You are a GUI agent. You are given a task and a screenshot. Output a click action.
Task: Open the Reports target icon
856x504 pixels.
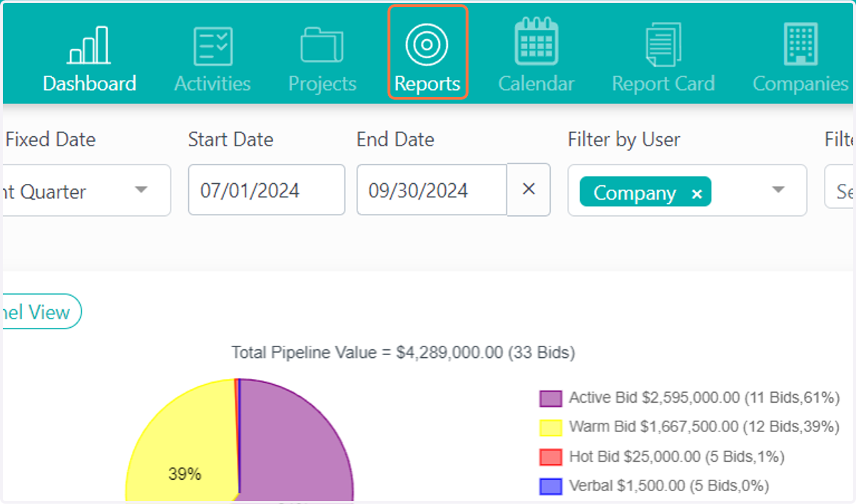tap(427, 44)
